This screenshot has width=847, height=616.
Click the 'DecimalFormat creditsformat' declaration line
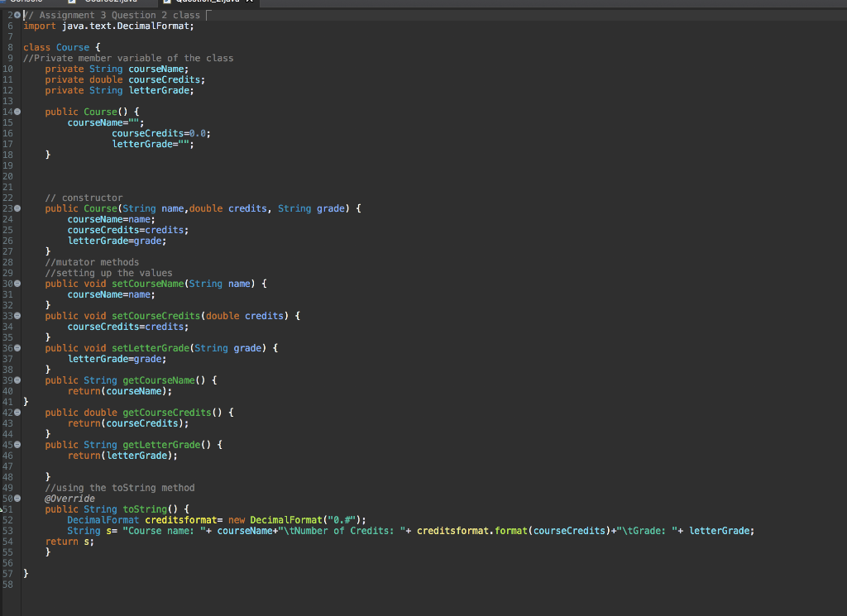pos(217,520)
